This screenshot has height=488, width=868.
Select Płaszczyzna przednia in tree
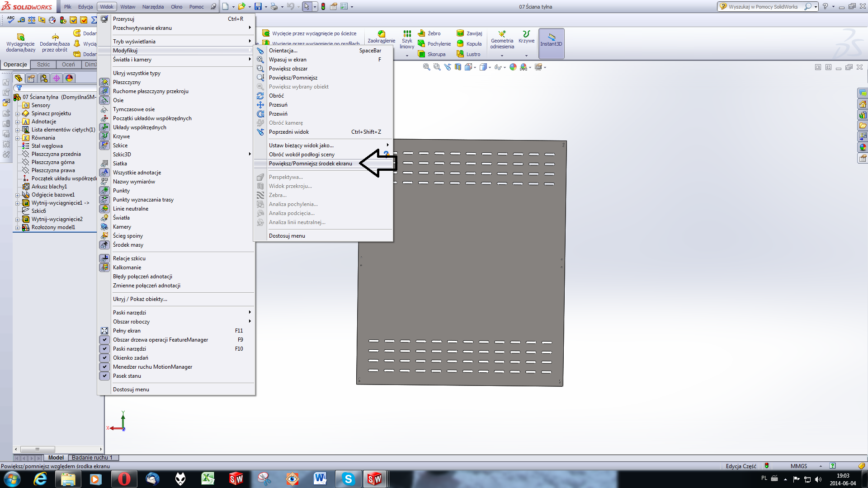(x=56, y=154)
